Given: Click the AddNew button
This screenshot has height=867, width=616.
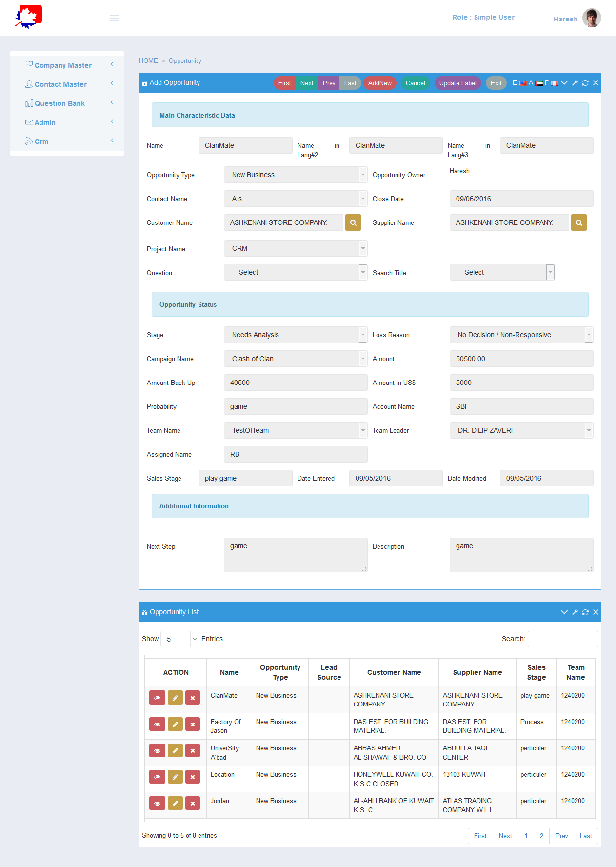Looking at the screenshot, I should point(379,83).
